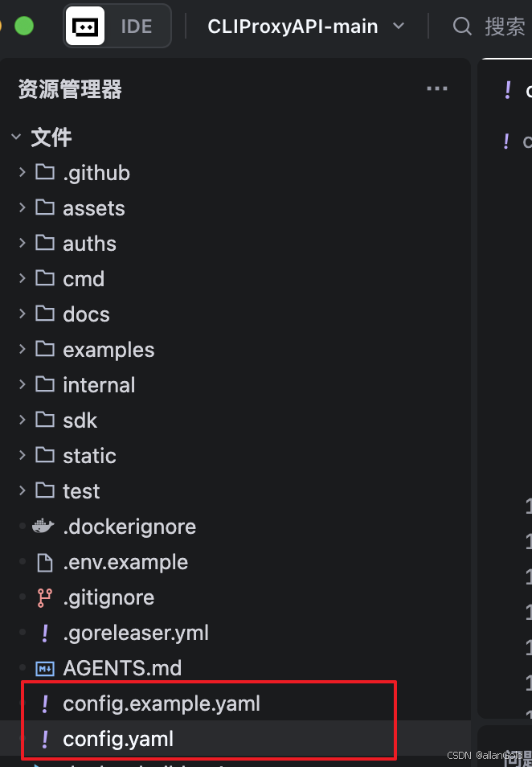Open the CLIProxyAPI-main project dropdown
Image resolution: width=532 pixels, height=767 pixels.
tap(306, 27)
